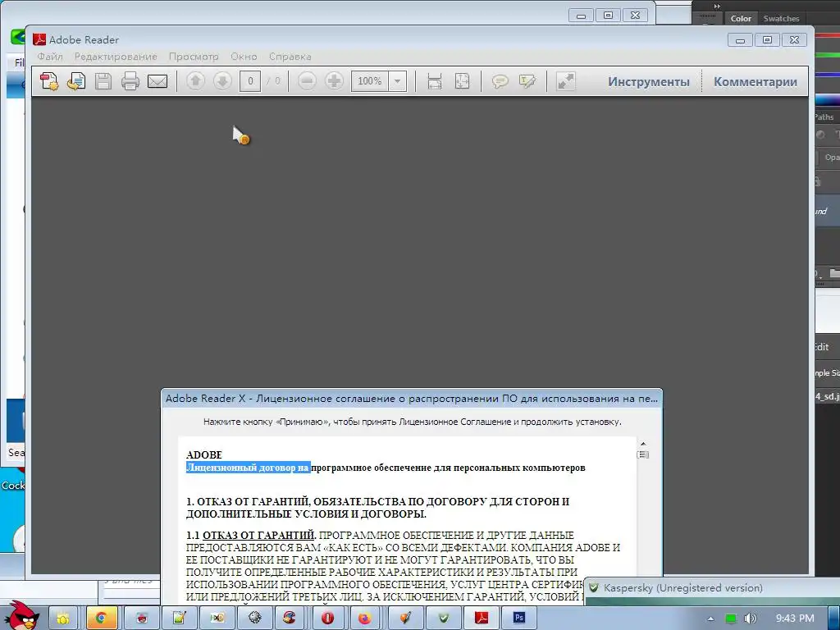Image resolution: width=840 pixels, height=630 pixels.
Task: Open the Просмотр menu
Action: point(194,57)
